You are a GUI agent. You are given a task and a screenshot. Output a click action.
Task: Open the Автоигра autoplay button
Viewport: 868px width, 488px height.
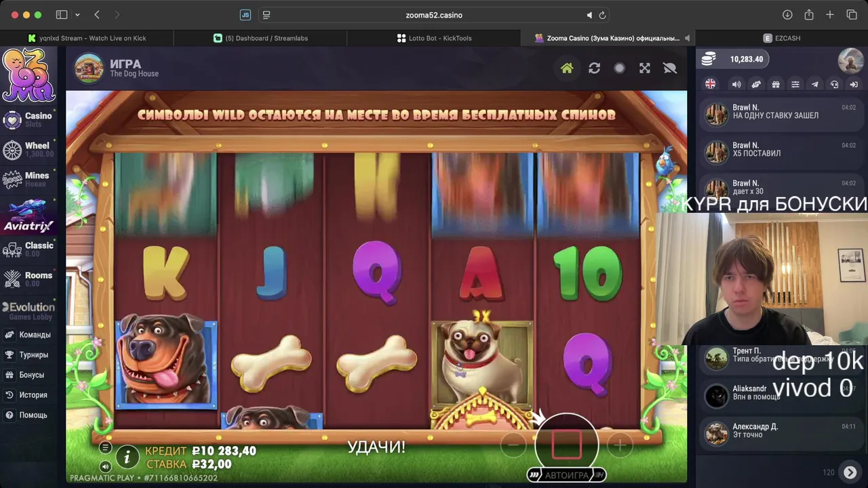click(566, 475)
